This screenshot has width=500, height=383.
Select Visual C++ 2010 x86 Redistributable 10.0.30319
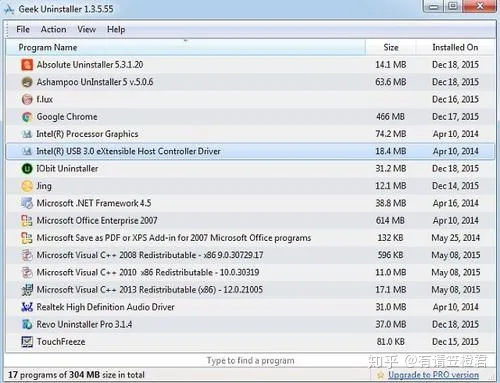tap(148, 273)
